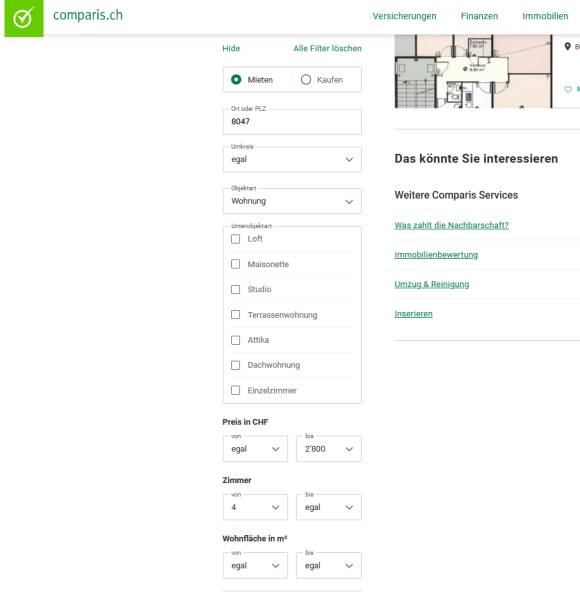Click the Preis in CHF label
The height and width of the screenshot is (592, 580).
tap(245, 422)
